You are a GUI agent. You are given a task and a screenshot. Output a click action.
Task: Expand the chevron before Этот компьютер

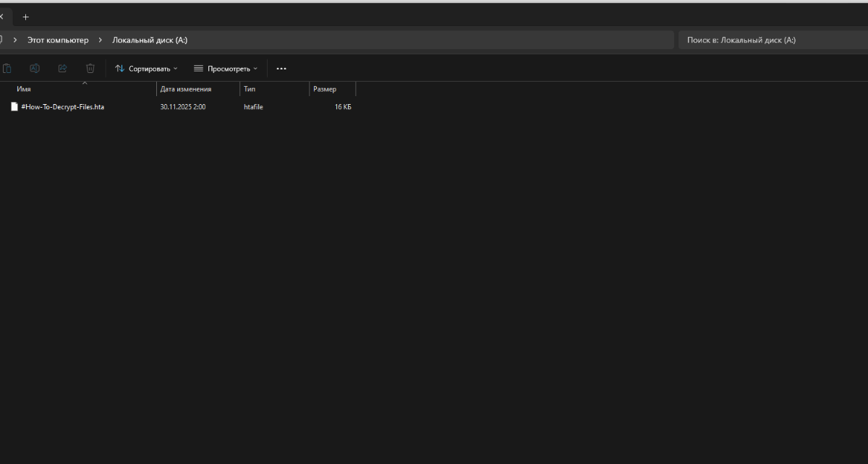[x=15, y=40]
